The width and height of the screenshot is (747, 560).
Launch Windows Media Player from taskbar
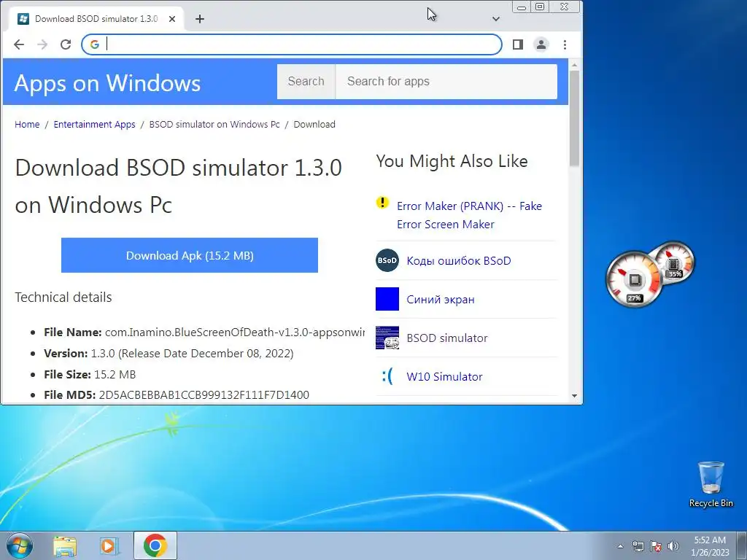pos(109,545)
